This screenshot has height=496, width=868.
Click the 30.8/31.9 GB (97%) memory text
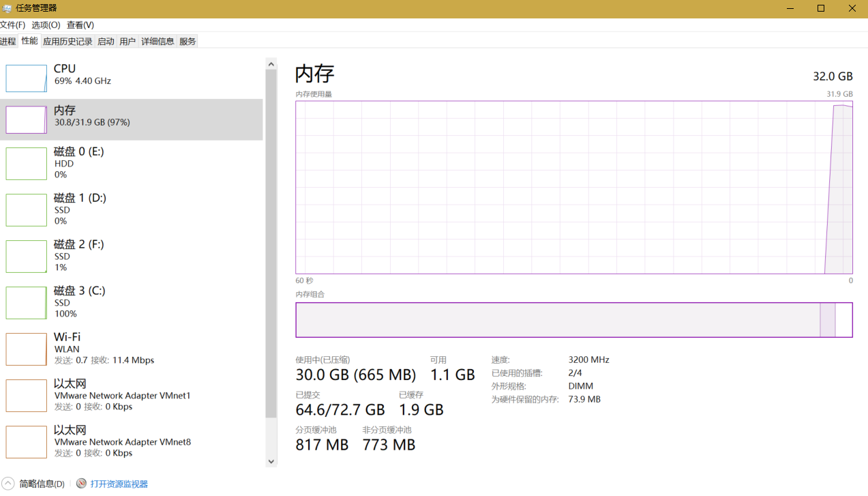pyautogui.click(x=92, y=122)
